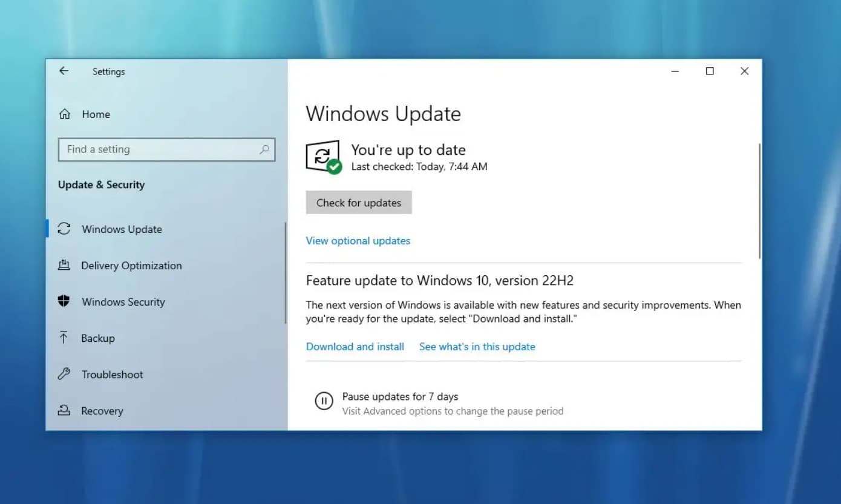Click the Visit Advanced options description text
Image resolution: width=841 pixels, height=504 pixels.
tap(453, 411)
